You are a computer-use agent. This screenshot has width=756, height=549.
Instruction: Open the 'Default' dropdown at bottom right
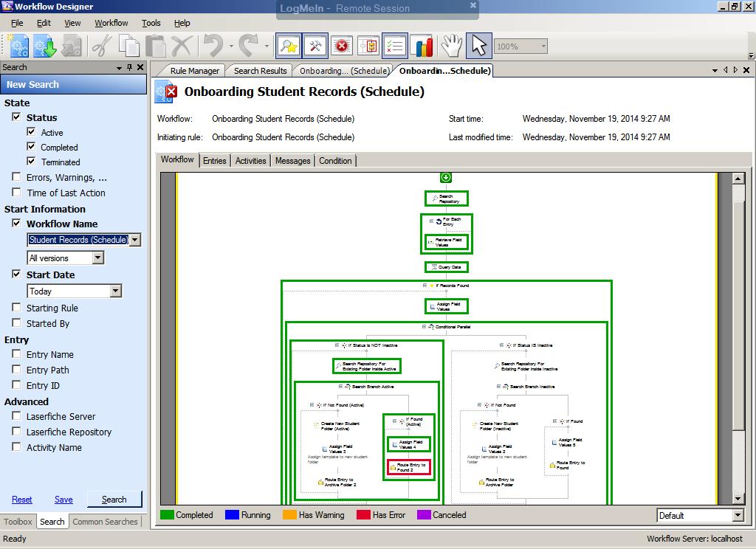pos(738,516)
